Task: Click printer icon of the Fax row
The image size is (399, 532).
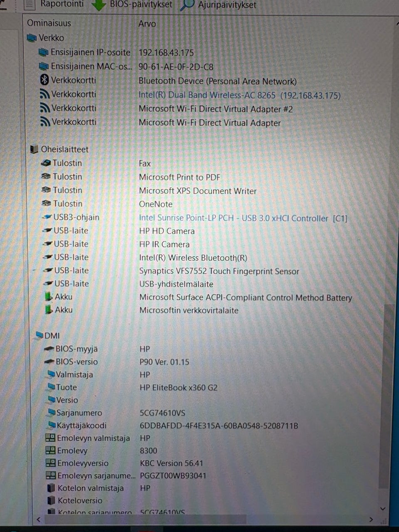Action: [x=46, y=163]
